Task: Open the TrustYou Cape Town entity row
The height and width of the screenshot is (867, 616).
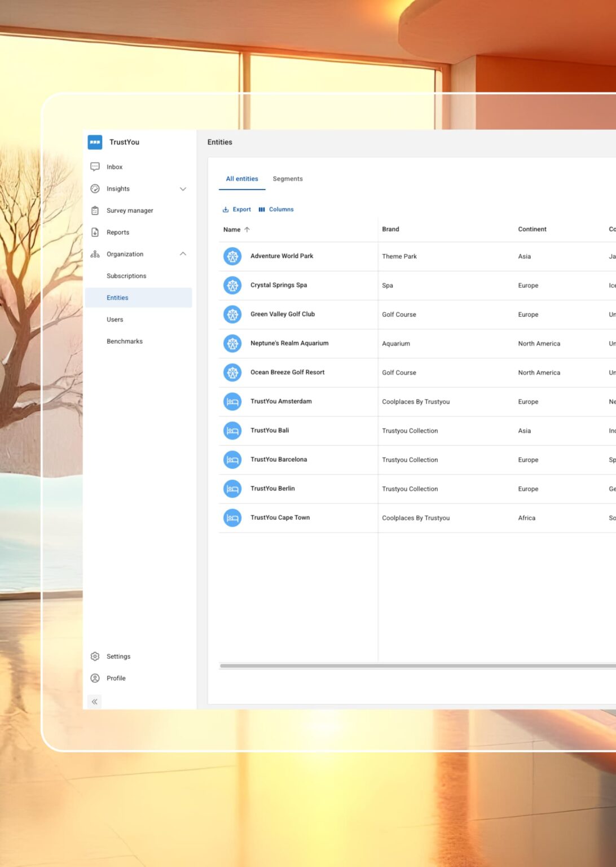Action: point(280,518)
